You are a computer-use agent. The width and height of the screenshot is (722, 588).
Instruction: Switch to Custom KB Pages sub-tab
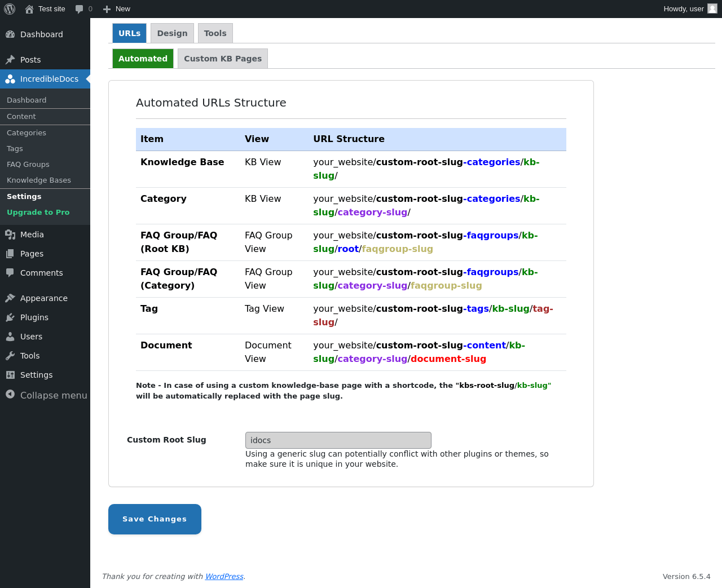coord(223,59)
